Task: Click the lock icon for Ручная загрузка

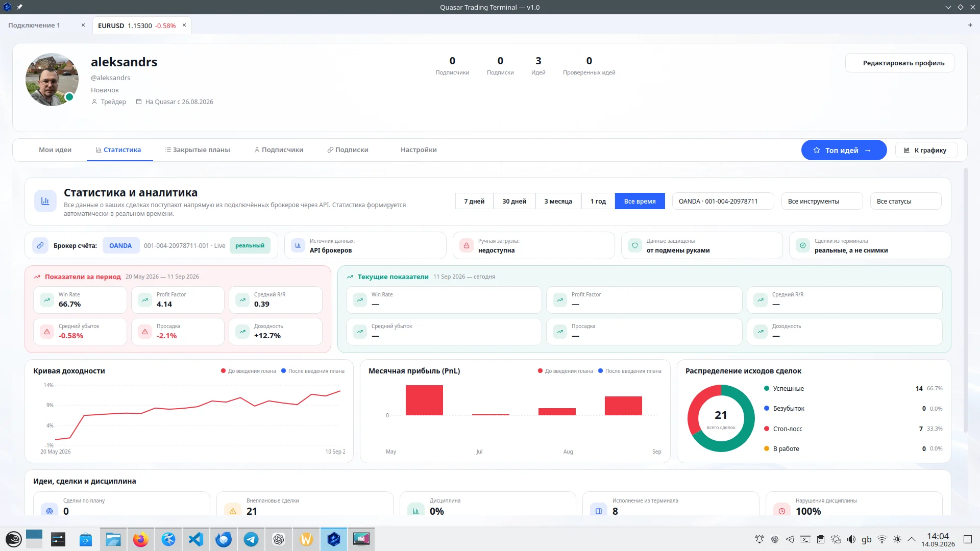Action: point(466,245)
